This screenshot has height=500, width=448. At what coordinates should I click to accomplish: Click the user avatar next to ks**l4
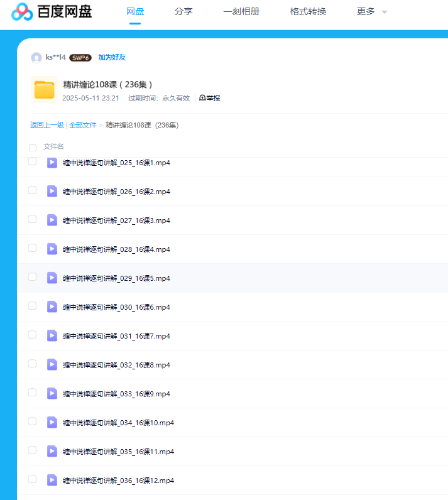click(36, 58)
